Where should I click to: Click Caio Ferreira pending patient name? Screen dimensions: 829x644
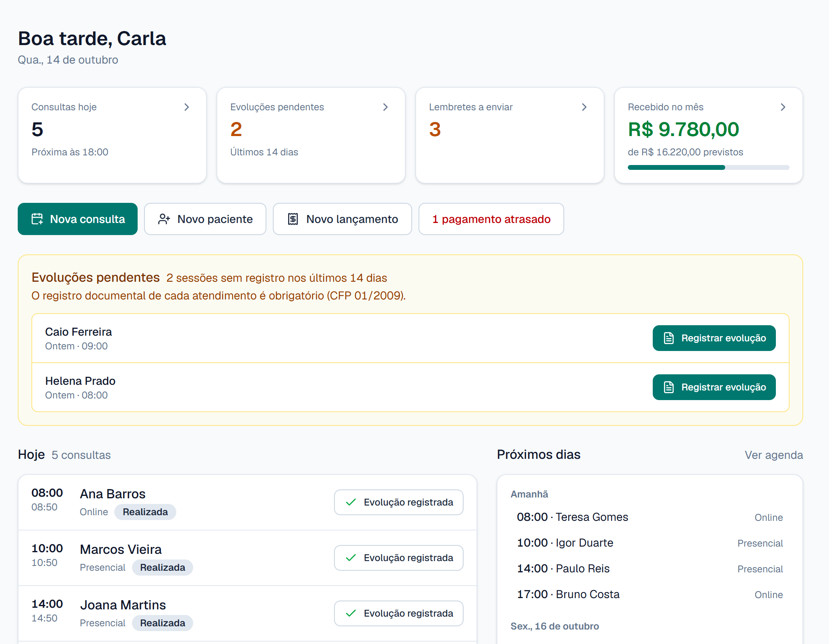(78, 332)
